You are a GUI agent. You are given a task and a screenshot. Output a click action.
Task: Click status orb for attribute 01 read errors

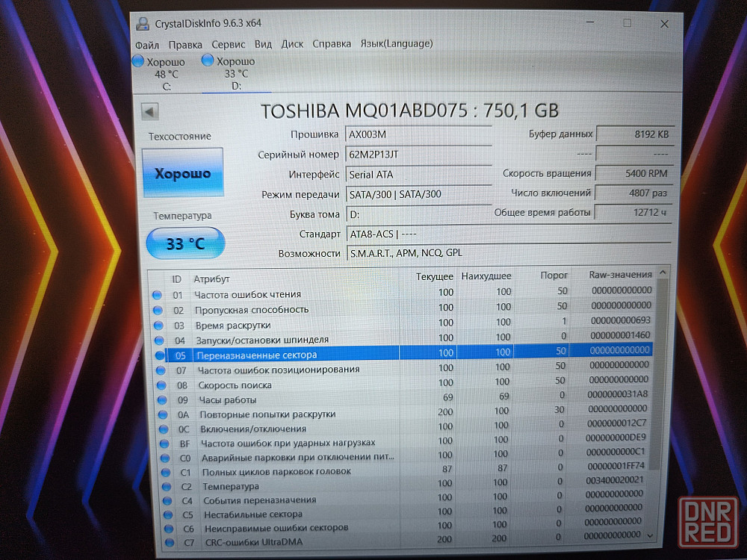[x=157, y=295]
